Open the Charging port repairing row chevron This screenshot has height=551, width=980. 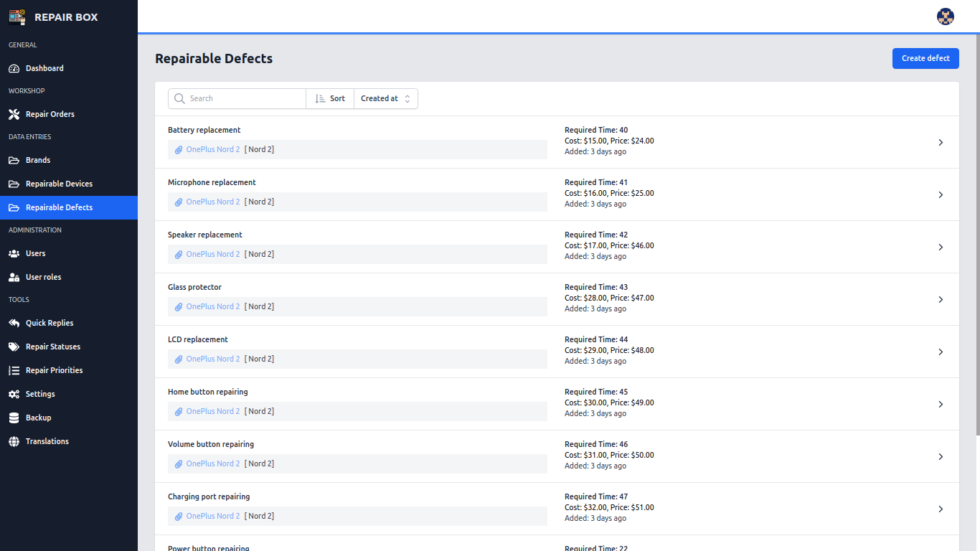tap(941, 509)
